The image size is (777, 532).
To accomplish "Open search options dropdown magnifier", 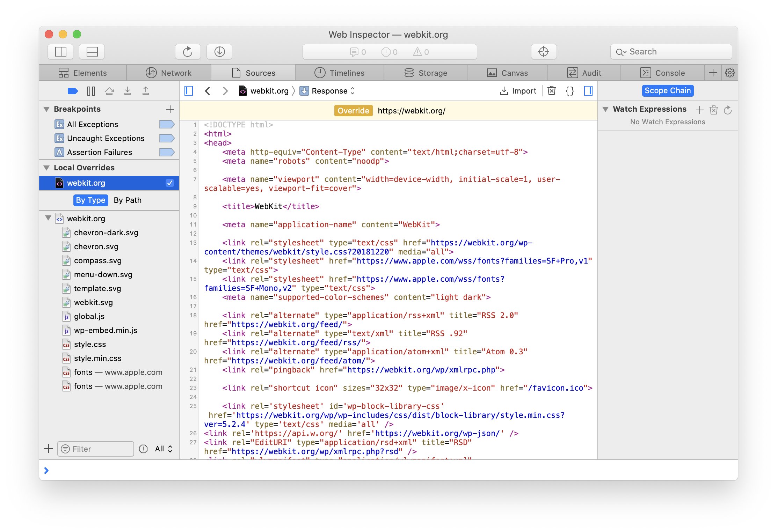I will pyautogui.click(x=620, y=52).
